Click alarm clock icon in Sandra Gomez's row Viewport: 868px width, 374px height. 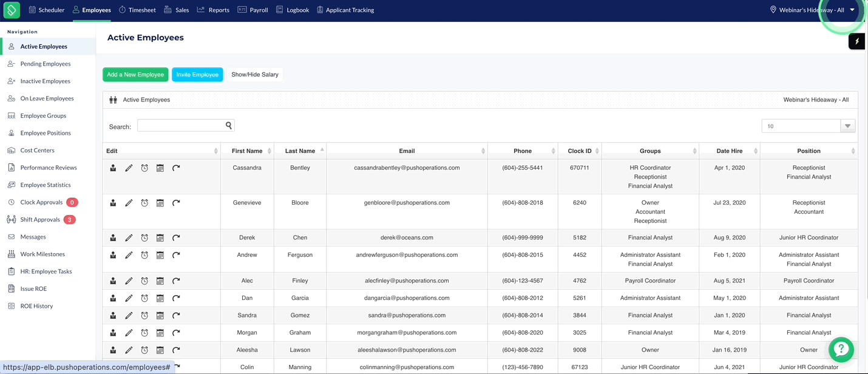tap(144, 316)
